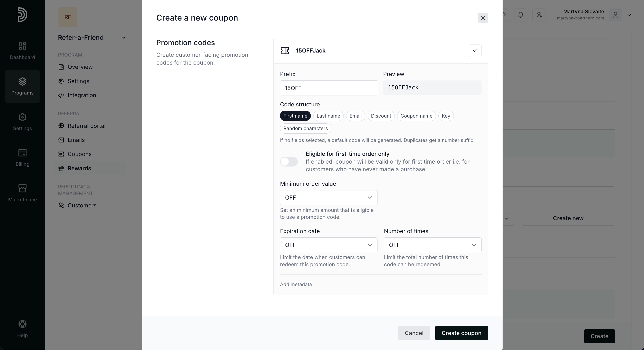Deselect the First name code chip
644x350 pixels.
[295, 116]
